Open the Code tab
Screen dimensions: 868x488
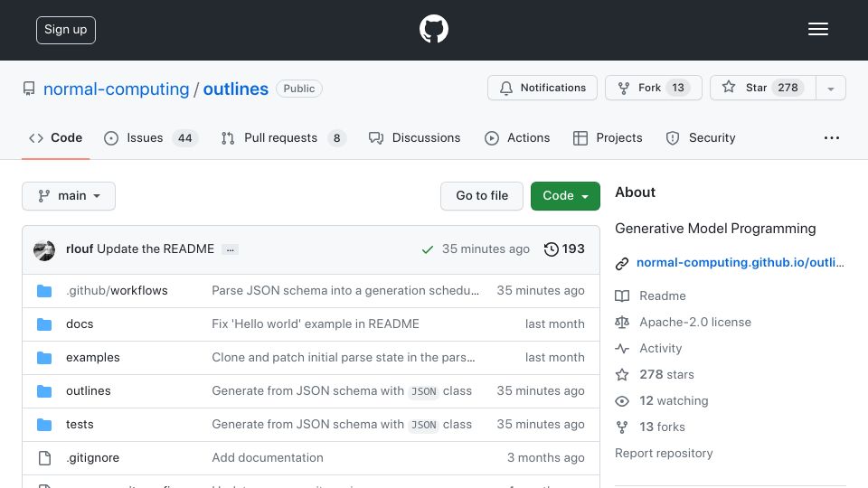click(55, 137)
